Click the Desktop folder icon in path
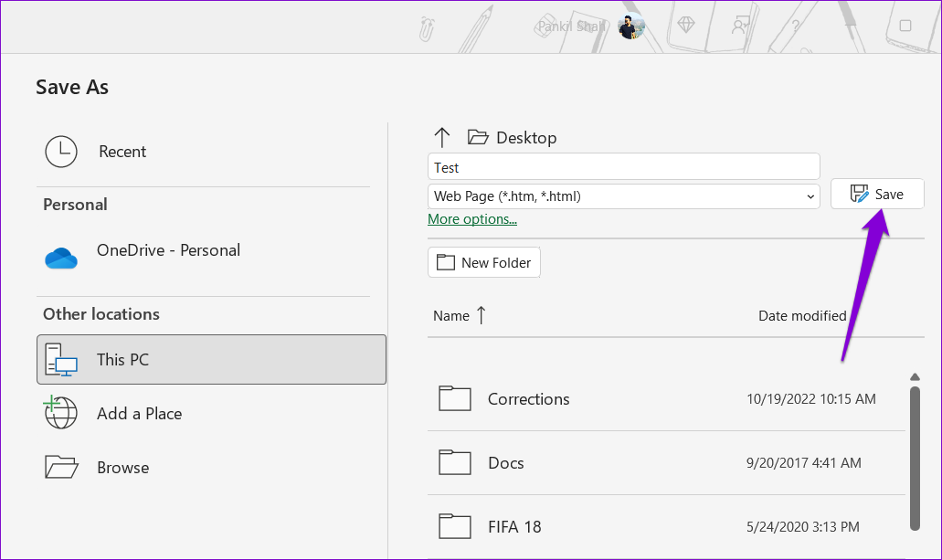The height and width of the screenshot is (560, 942). point(478,138)
